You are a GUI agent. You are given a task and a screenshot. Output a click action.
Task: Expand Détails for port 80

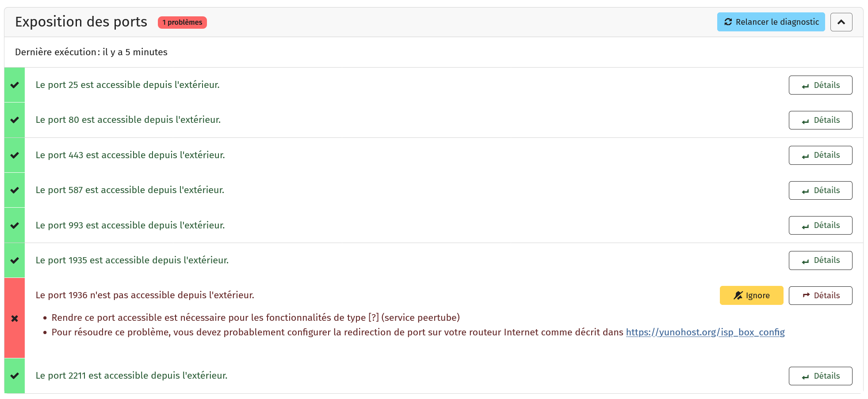point(820,120)
